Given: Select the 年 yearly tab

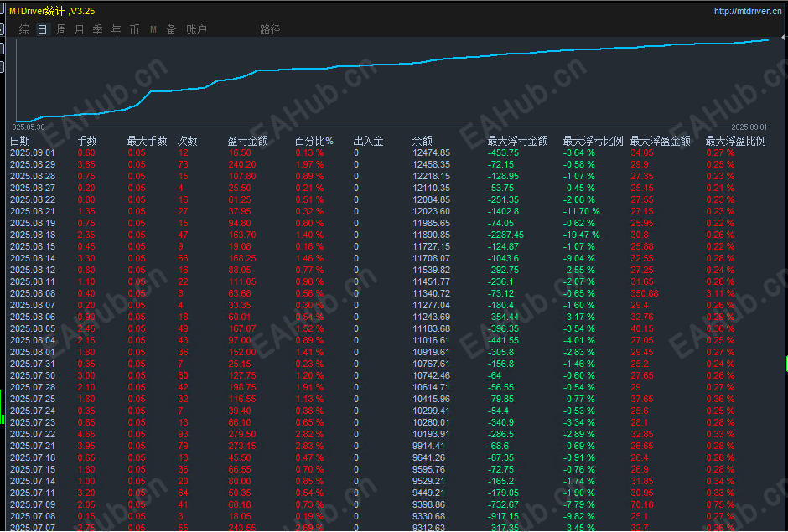Looking at the screenshot, I should pyautogui.click(x=116, y=29).
